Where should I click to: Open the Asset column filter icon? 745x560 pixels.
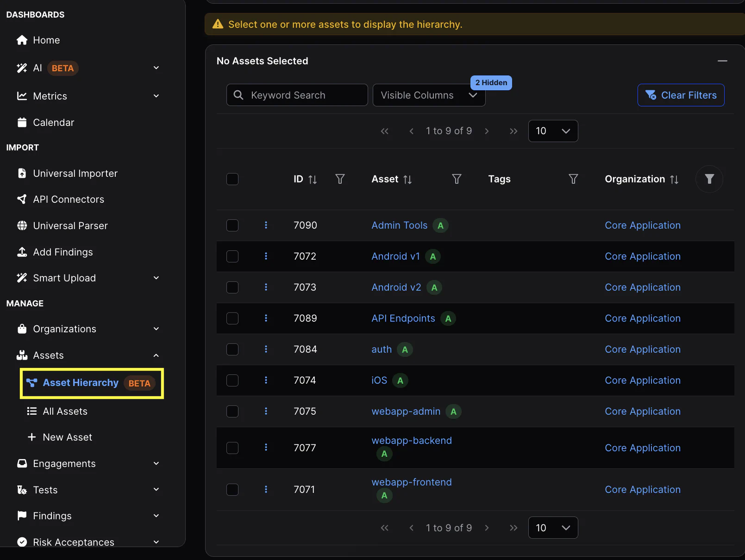[x=457, y=179]
